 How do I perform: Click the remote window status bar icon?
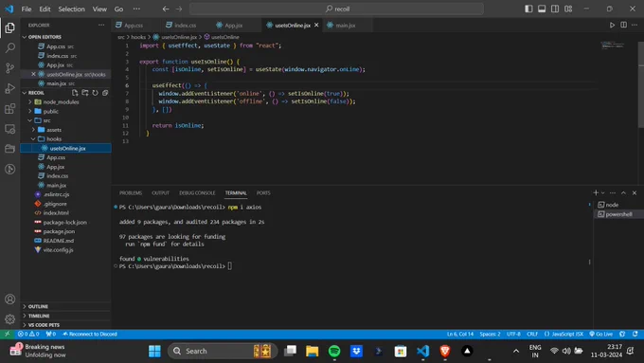point(7,334)
